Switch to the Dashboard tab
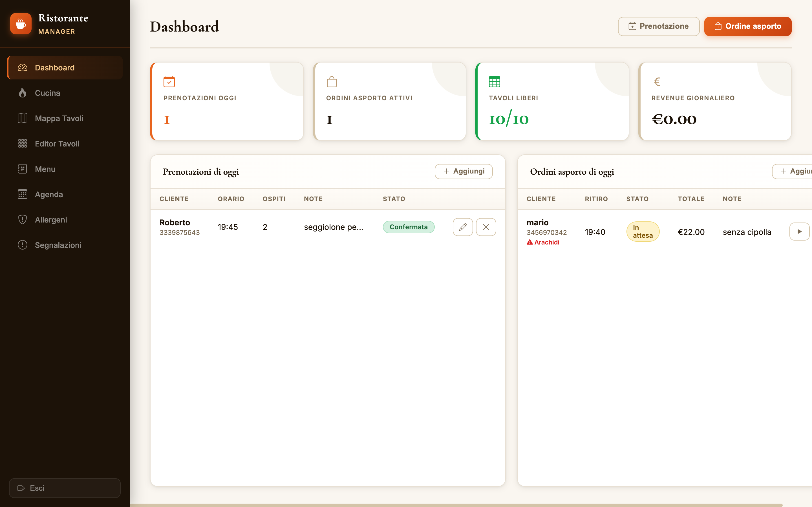812x507 pixels. click(54, 67)
